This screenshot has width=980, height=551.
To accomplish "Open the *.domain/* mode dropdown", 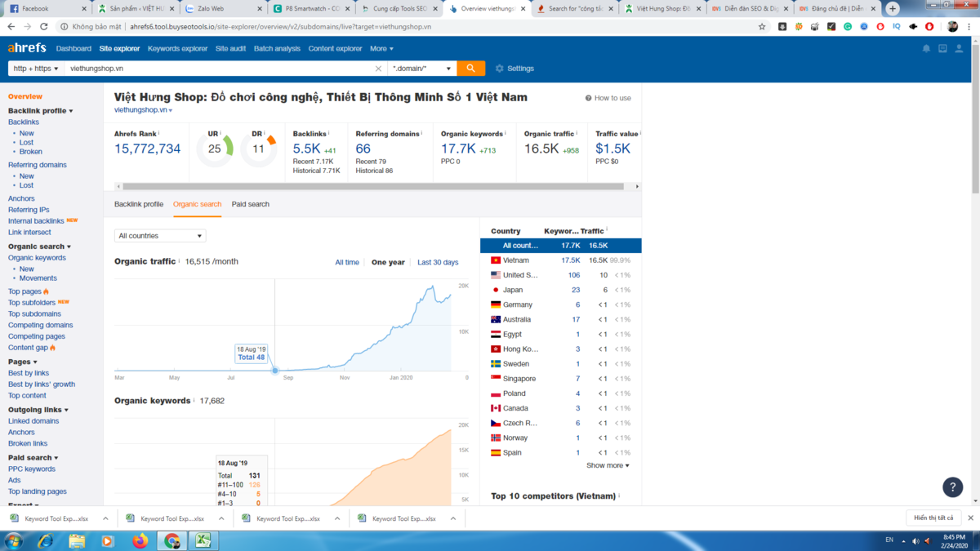I will click(x=421, y=69).
